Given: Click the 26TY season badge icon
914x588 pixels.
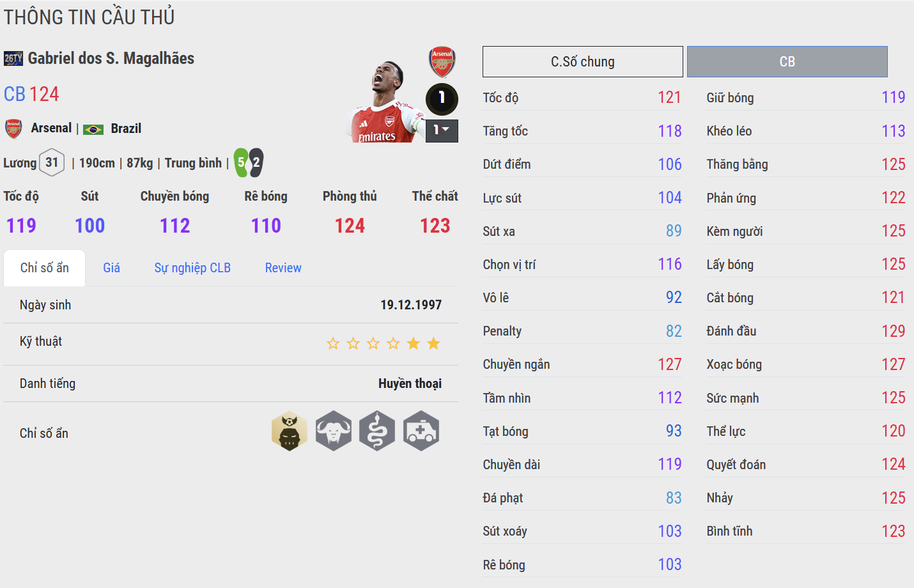Looking at the screenshot, I should 13,59.
